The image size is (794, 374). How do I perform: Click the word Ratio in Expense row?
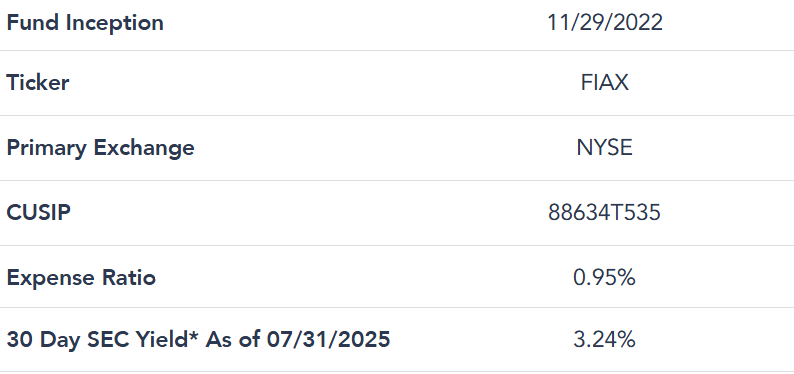[128, 278]
